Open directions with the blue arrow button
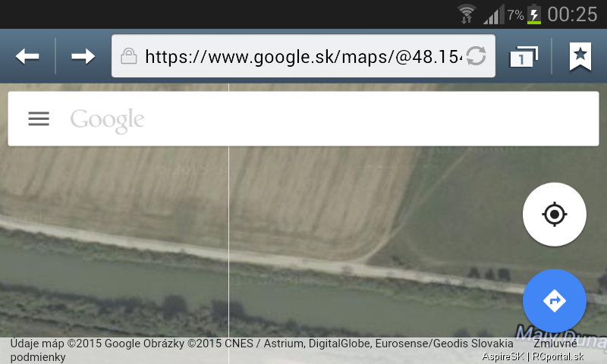607x364 pixels. [555, 300]
